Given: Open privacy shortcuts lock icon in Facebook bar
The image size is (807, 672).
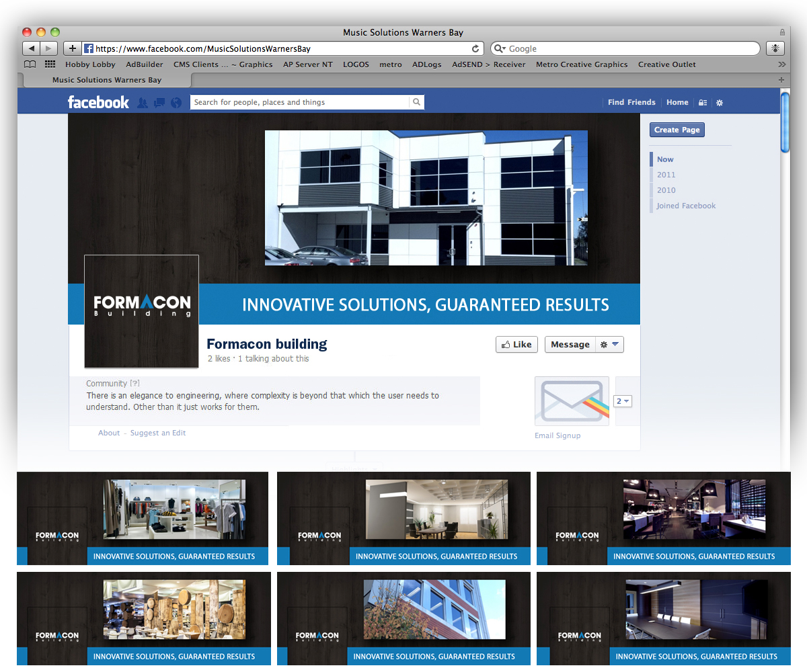Looking at the screenshot, I should click(x=703, y=103).
